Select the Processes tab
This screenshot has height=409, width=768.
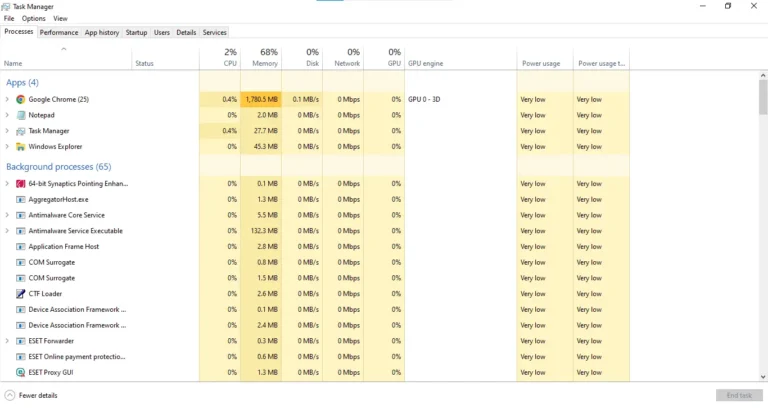[x=19, y=32]
